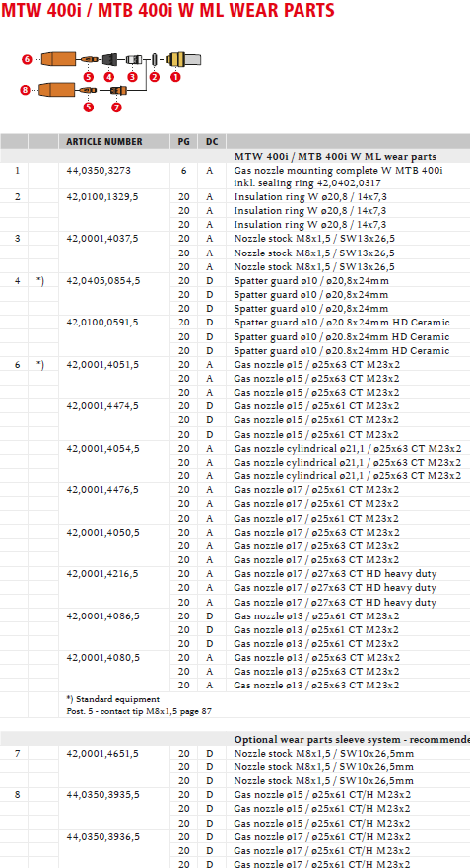Select red marker number 4 under spatter guard
Image resolution: width=470 pixels, height=868 pixels.
tap(109, 77)
